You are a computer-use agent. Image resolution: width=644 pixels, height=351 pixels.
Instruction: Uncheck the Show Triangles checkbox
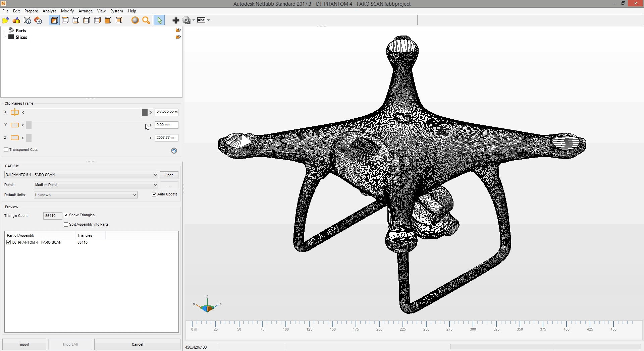tap(66, 215)
